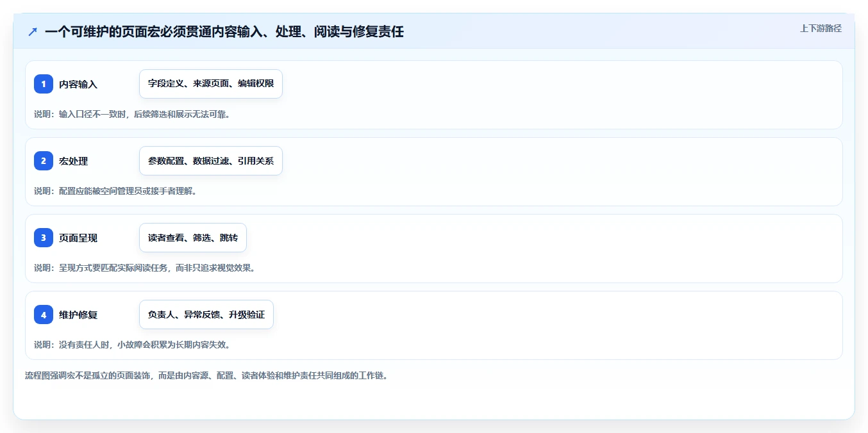Click note 配置应能被空间管理员或接手者理解
This screenshot has width=868, height=433.
tap(115, 191)
